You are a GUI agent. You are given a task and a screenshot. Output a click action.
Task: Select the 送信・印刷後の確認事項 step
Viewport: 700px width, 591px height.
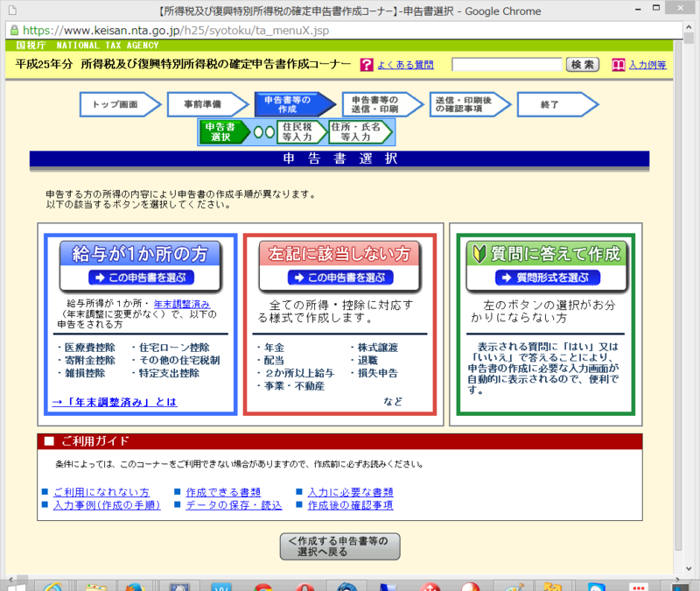coord(470,104)
